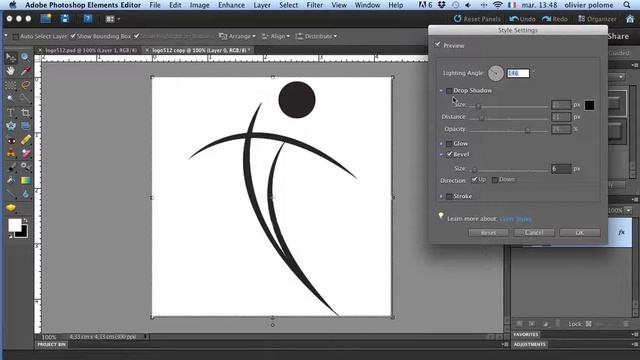Select the Spot Healing bandage tool
Image resolution: width=640 pixels, height=360 pixels.
coord(25,140)
